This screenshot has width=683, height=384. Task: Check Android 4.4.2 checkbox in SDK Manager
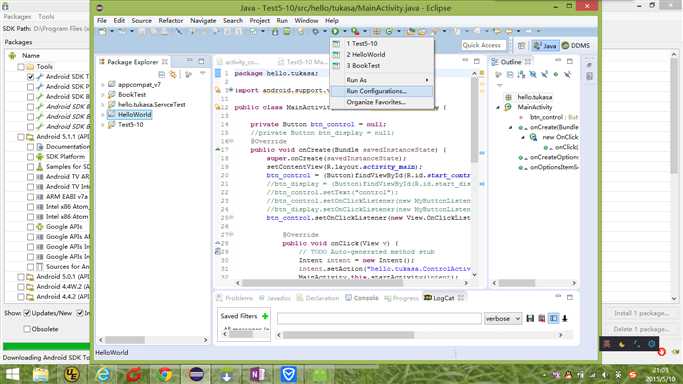pos(20,297)
